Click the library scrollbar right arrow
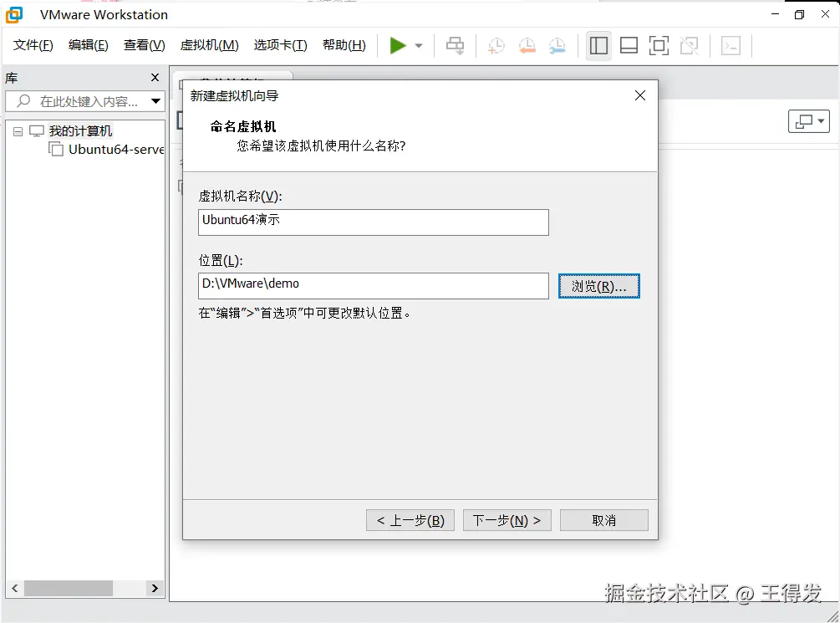The image size is (840, 623). tap(155, 588)
